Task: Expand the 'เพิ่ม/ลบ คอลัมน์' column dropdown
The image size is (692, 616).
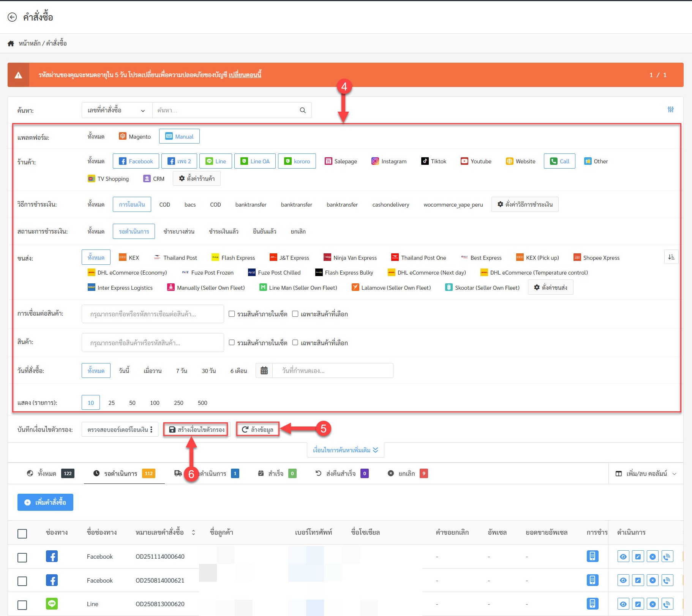Action: pos(646,474)
